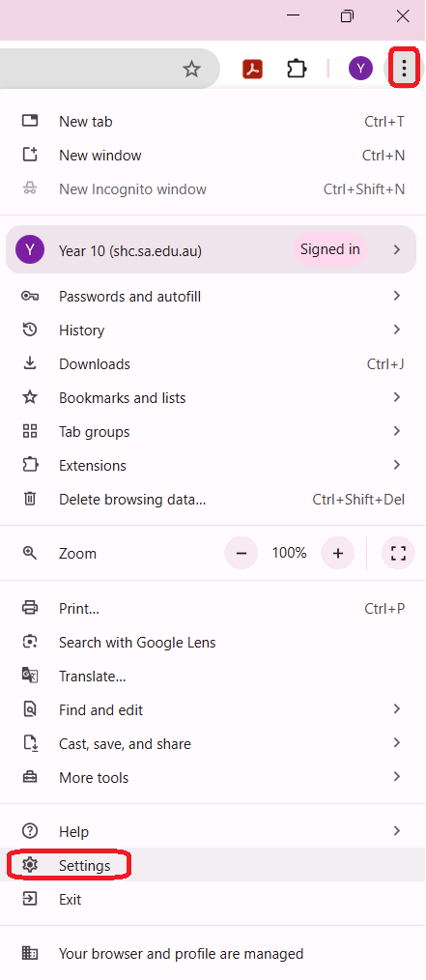This screenshot has height=980, width=426.
Task: Click the bookmark star icon in address bar
Action: click(x=192, y=69)
